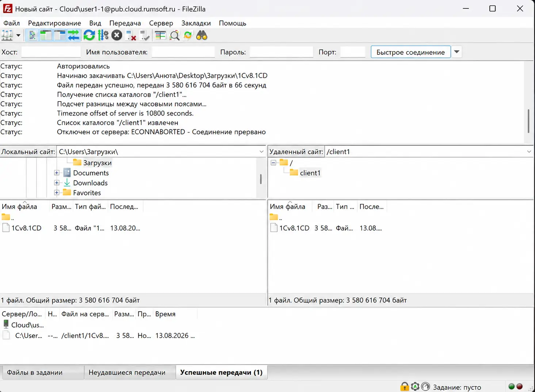535x392 pixels.
Task: Open the Вид menu
Action: 95,23
